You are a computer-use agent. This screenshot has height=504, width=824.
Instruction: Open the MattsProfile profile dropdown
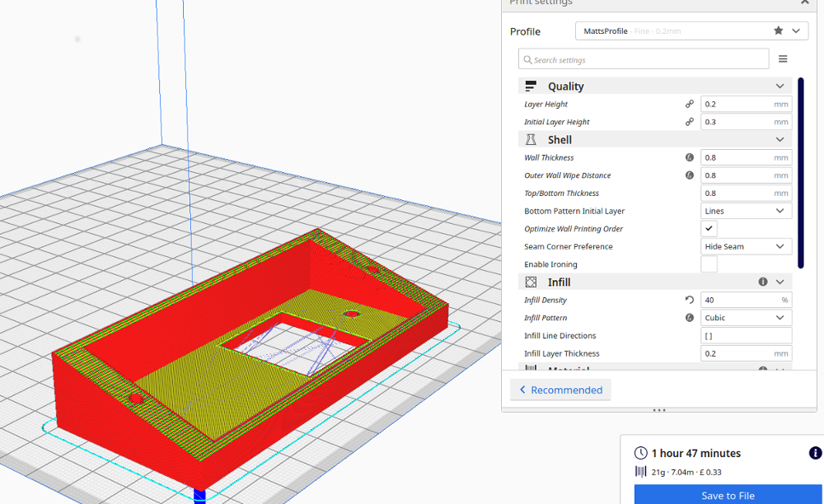tap(691, 31)
